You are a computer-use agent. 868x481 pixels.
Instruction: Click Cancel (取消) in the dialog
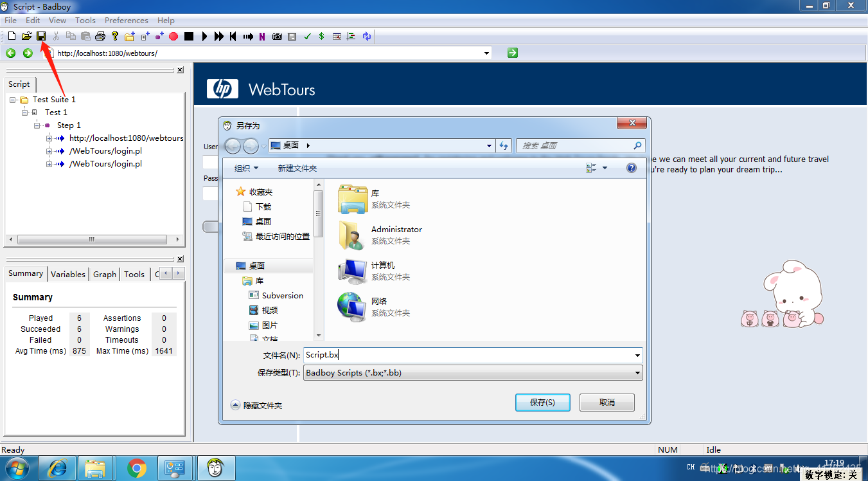click(x=607, y=403)
